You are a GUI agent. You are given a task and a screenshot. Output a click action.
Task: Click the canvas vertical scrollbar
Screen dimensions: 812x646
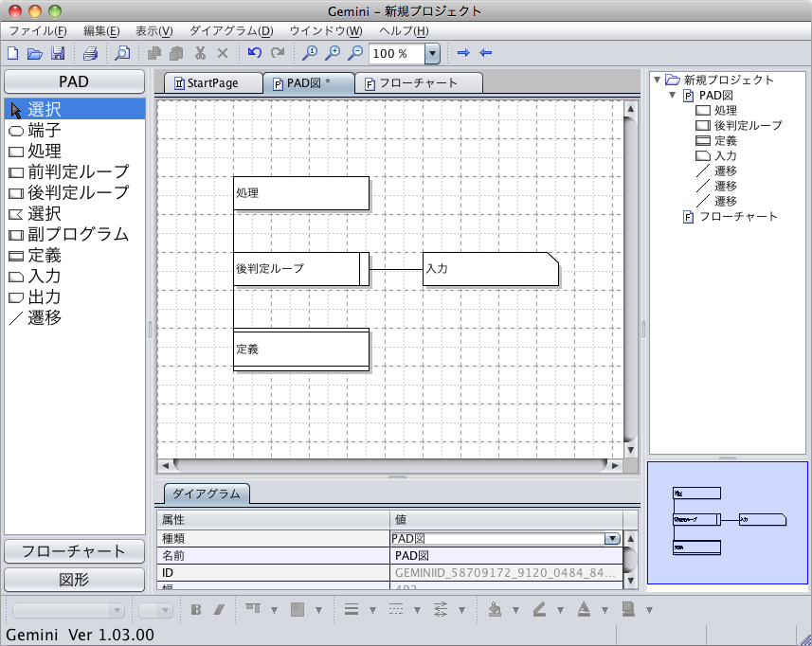630,279
